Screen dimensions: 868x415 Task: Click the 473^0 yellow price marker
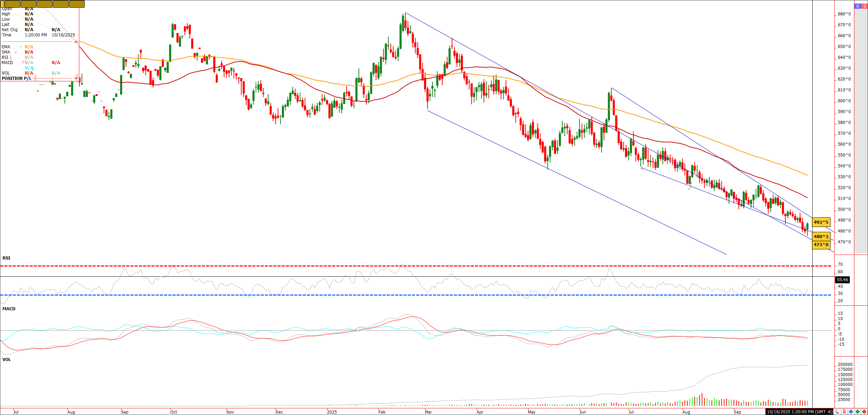pyautogui.click(x=821, y=244)
